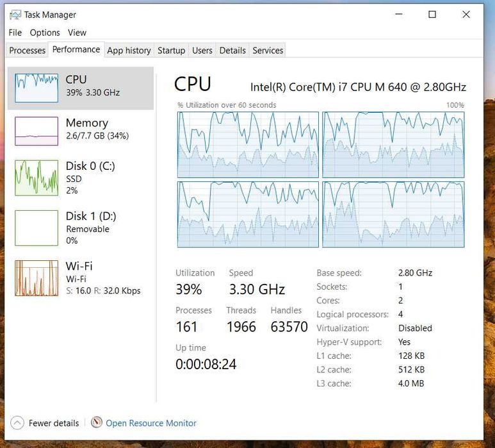Open Disk 0 (C:) performance panel
Viewport: 495px width, 448px height.
point(37,178)
